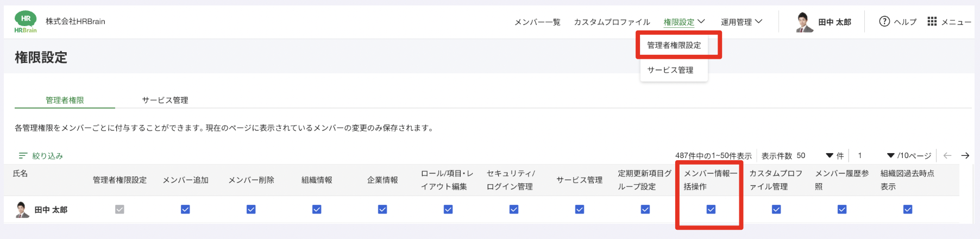
Task: Expand 権限設定 dropdown in top navigation
Action: click(x=684, y=22)
